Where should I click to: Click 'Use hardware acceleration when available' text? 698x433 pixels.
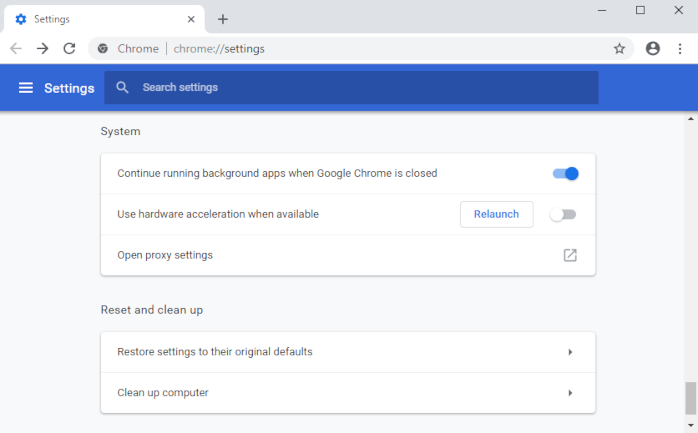(x=218, y=214)
